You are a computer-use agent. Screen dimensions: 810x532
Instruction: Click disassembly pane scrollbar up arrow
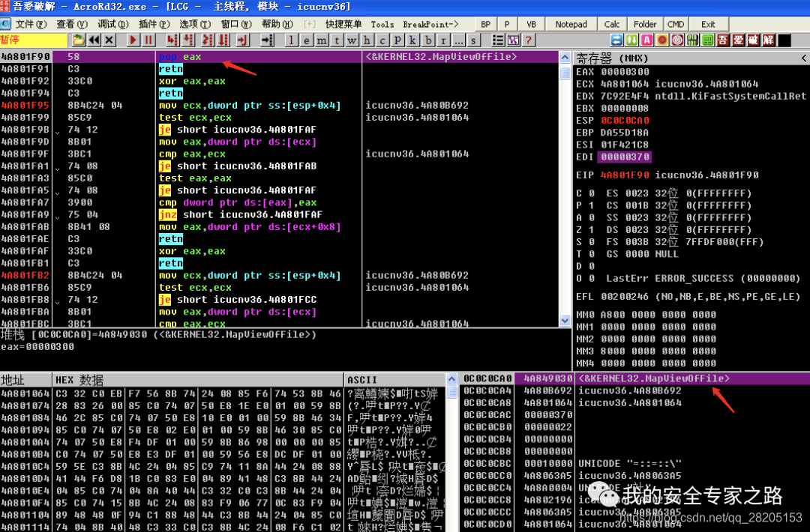pos(565,57)
